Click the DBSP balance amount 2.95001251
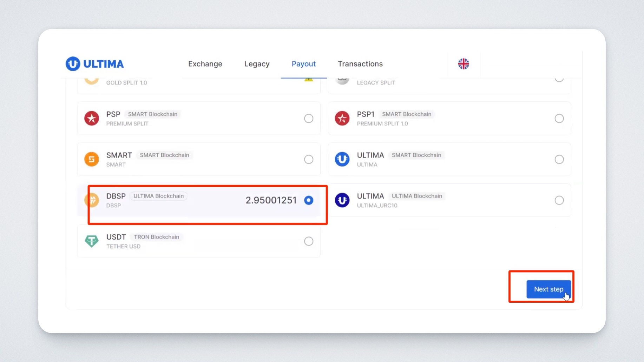This screenshot has width=644, height=362. point(271,200)
